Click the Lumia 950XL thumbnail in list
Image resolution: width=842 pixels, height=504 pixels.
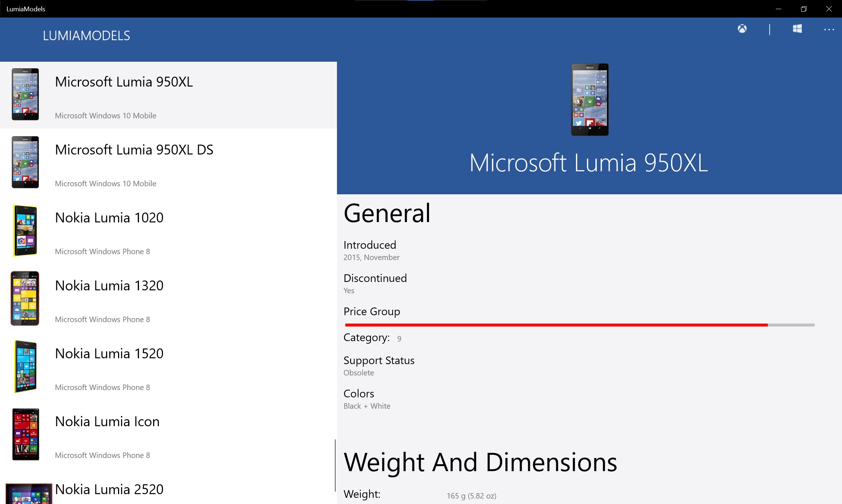pyautogui.click(x=25, y=94)
